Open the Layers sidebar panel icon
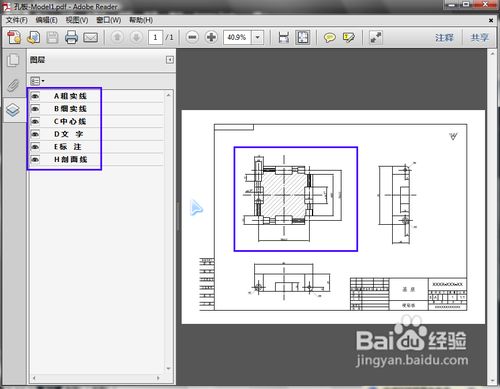This screenshot has width=500, height=389. click(13, 110)
